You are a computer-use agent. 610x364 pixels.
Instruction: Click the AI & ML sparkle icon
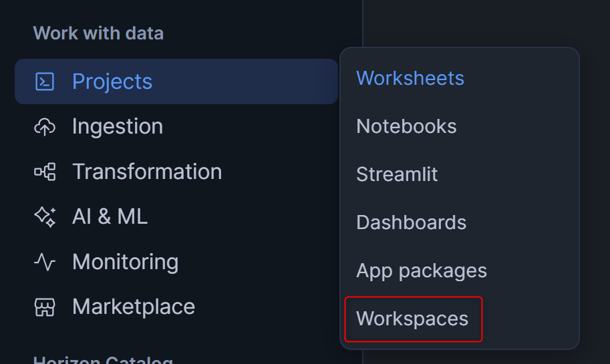[x=45, y=216]
